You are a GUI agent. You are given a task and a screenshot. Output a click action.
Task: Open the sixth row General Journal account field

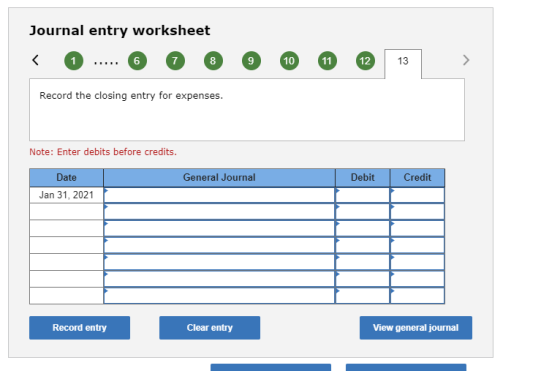pos(219,279)
